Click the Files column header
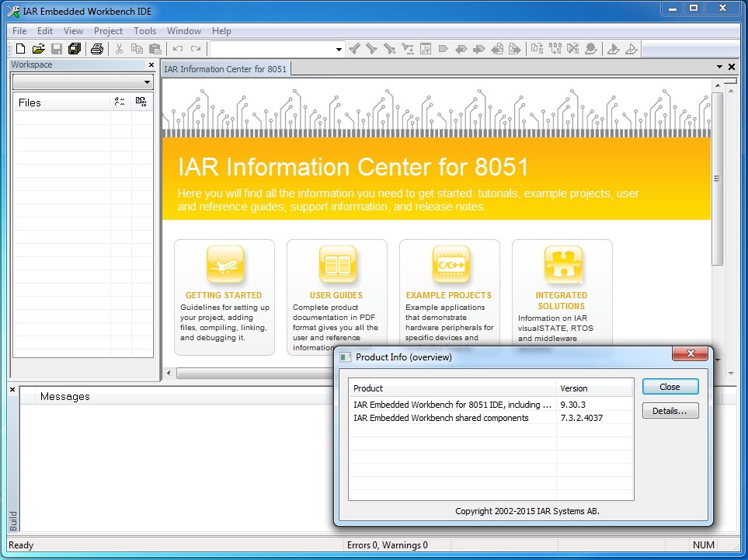Viewport: 748px width, 560px height. pyautogui.click(x=61, y=103)
